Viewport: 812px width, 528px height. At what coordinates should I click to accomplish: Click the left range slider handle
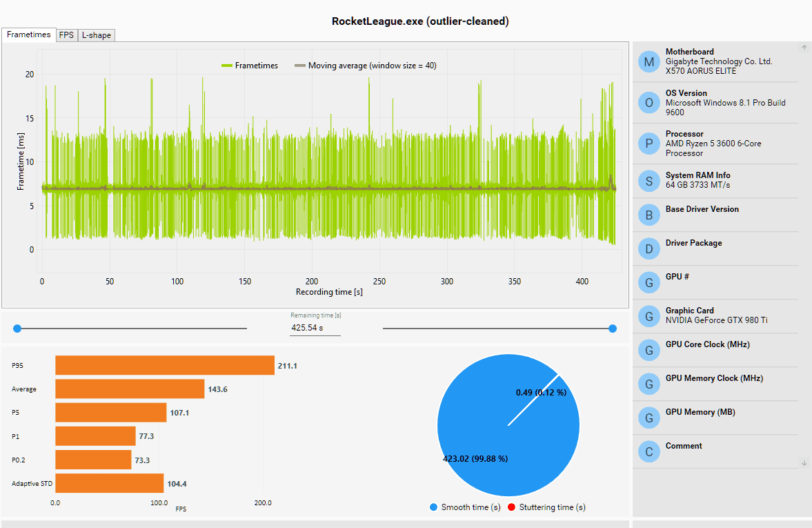click(17, 329)
